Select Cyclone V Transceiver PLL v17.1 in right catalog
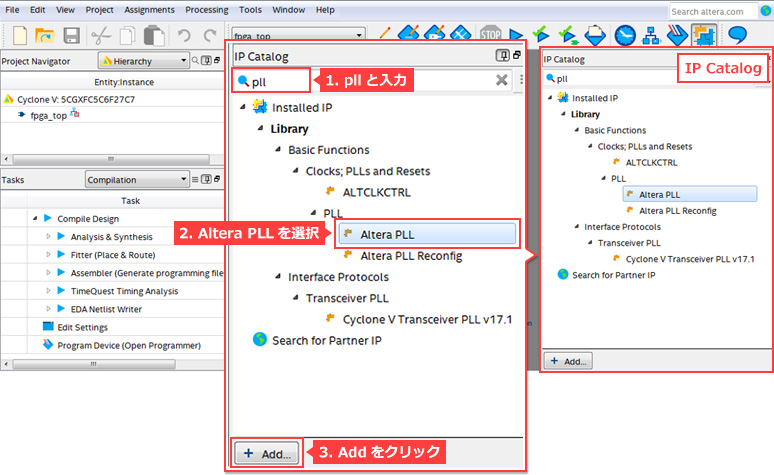The width and height of the screenshot is (774, 475). tap(690, 259)
